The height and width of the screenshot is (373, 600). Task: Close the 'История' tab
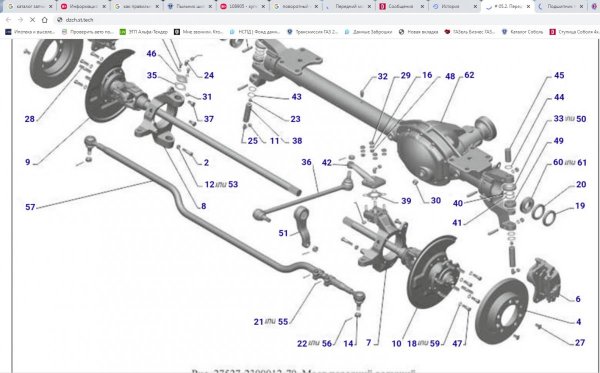475,7
